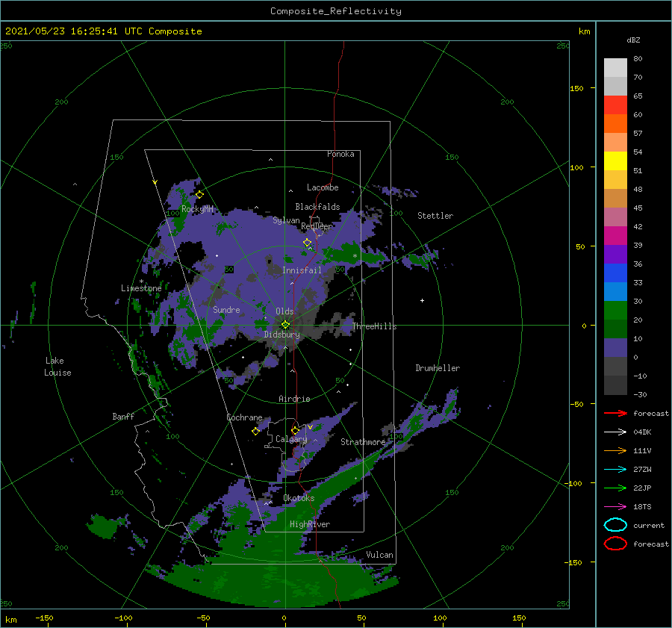Image resolution: width=672 pixels, height=628 pixels.
Task: Click the yellow chevron marker northwest of RockyMH
Action: [x=155, y=182]
